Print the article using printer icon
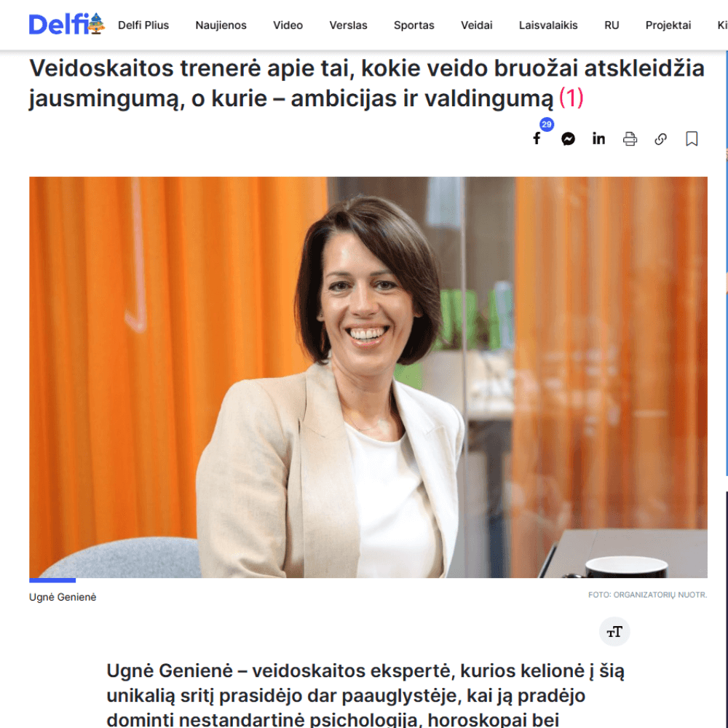This screenshot has width=728, height=728. [630, 139]
